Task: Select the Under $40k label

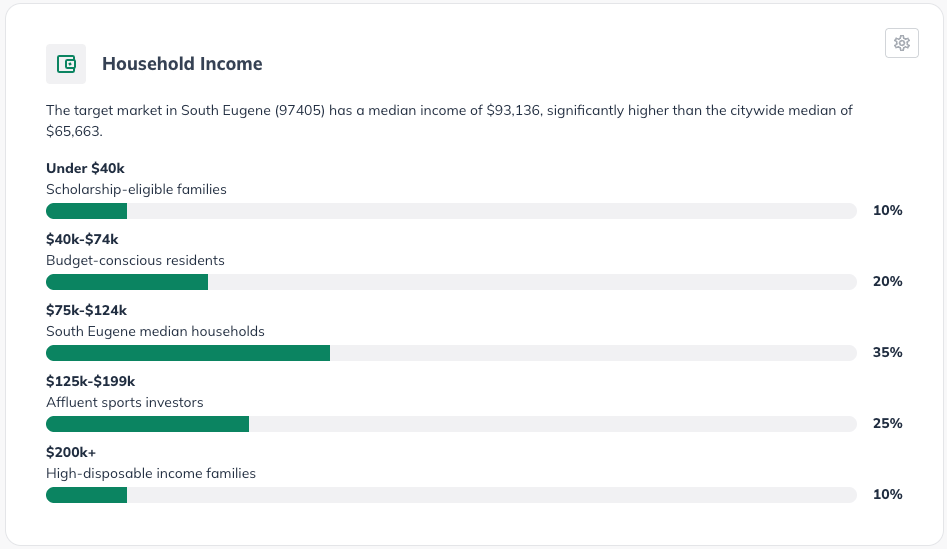Action: [x=85, y=168]
